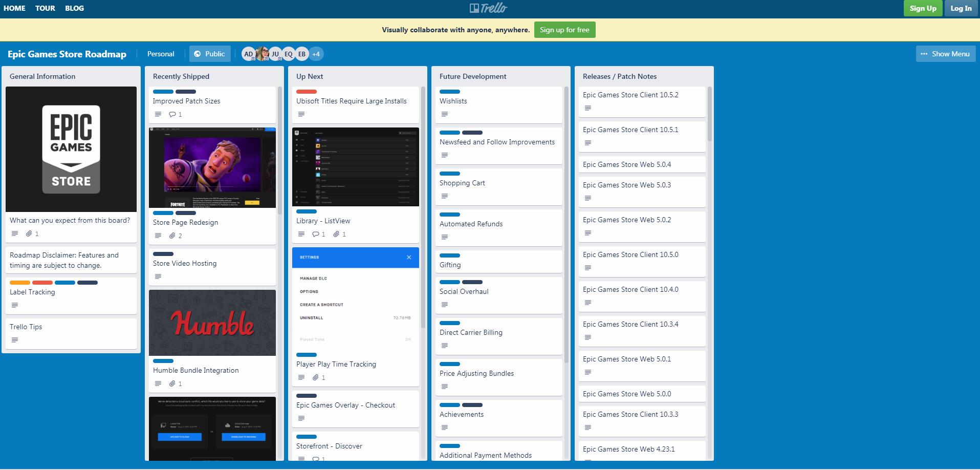This screenshot has width=980, height=470.
Task: Open 'Price Adjusting Bundles' card
Action: click(x=499, y=377)
